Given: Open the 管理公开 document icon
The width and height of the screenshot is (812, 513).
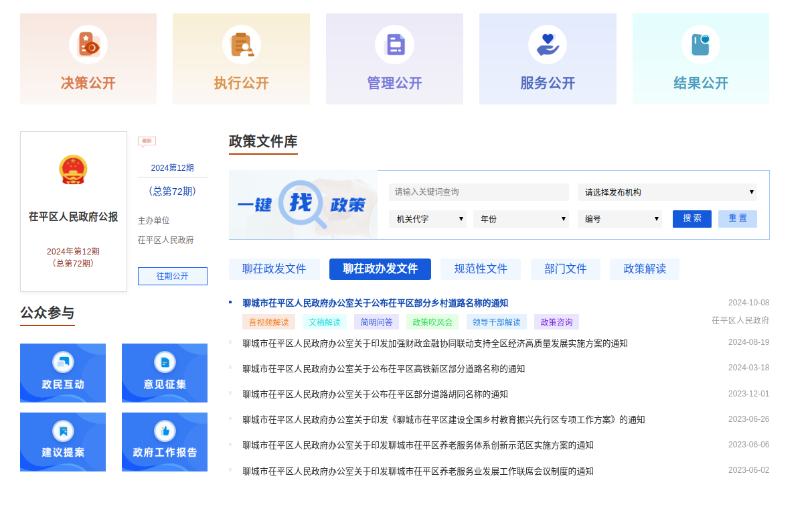Looking at the screenshot, I should tap(394, 45).
